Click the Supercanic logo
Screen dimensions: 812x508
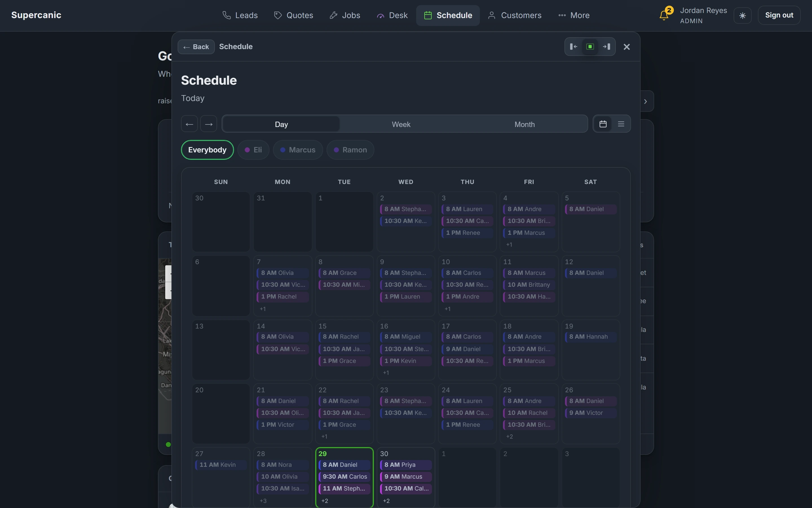pyautogui.click(x=36, y=15)
